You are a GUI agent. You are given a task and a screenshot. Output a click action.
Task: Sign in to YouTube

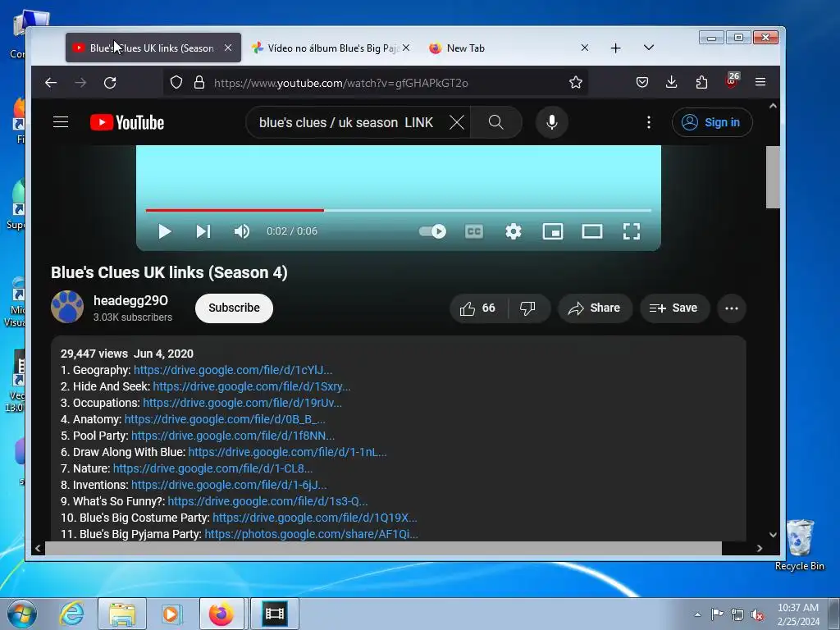coord(712,123)
